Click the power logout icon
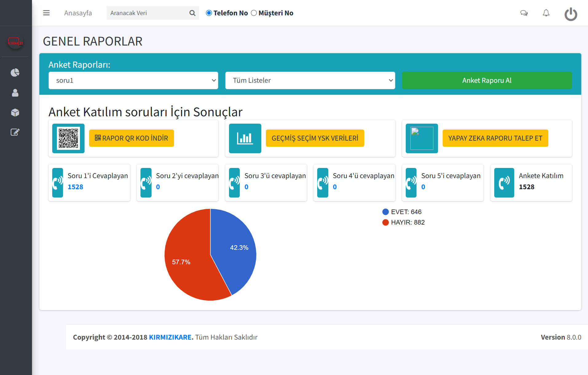 [x=570, y=14]
